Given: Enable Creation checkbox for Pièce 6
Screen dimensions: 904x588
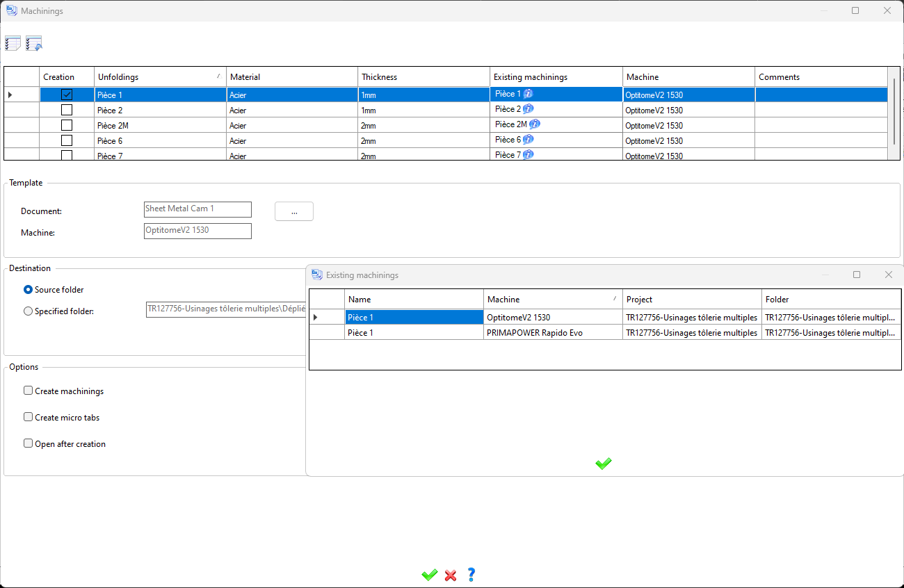Looking at the screenshot, I should (x=67, y=140).
